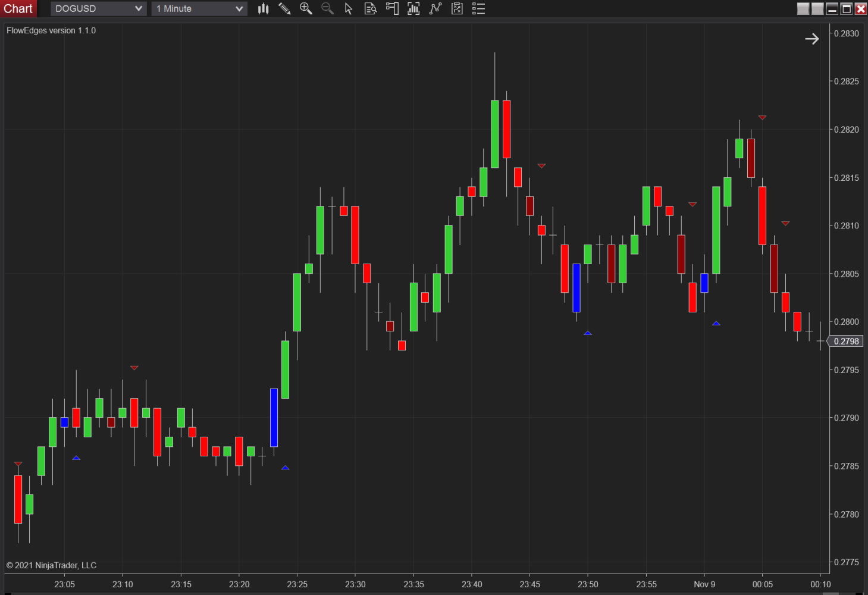This screenshot has height=595, width=868.
Task: Click the red down-triangle marker after 23:45
Action: [541, 166]
